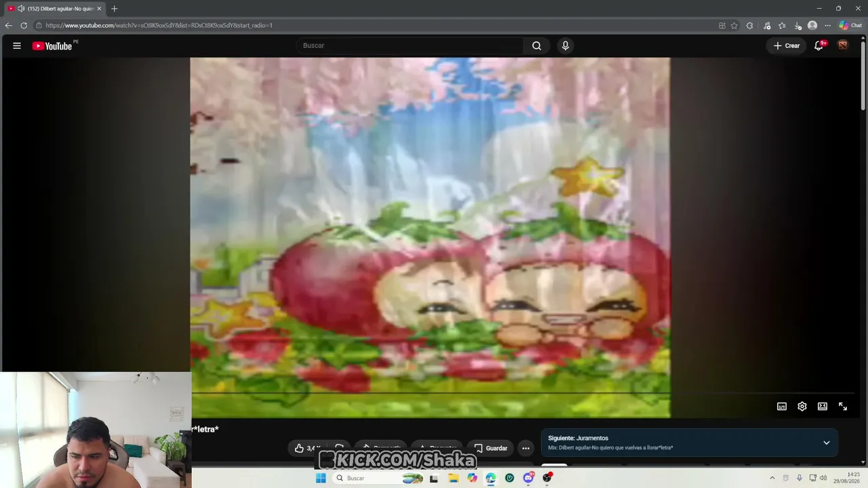Image resolution: width=868 pixels, height=488 pixels.
Task: Open the YouTube account avatar menu
Action: tap(843, 45)
